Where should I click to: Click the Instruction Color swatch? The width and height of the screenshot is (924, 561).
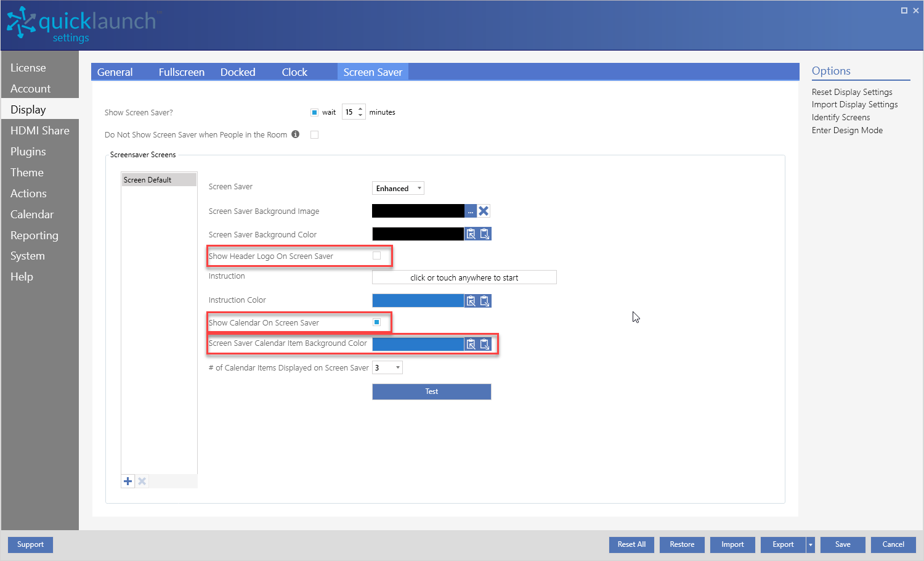coord(418,300)
